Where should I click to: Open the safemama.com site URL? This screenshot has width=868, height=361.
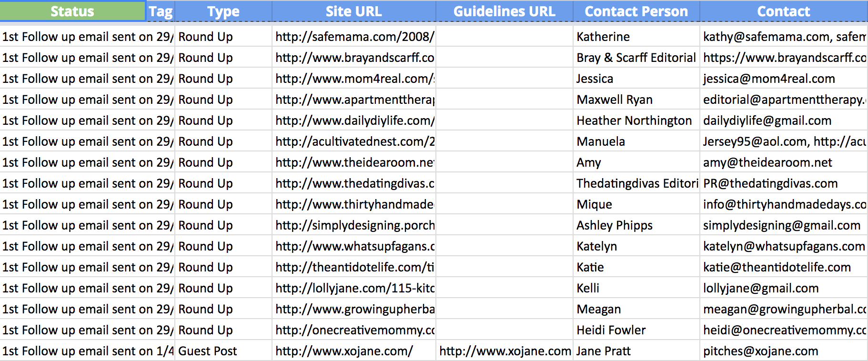click(x=354, y=37)
